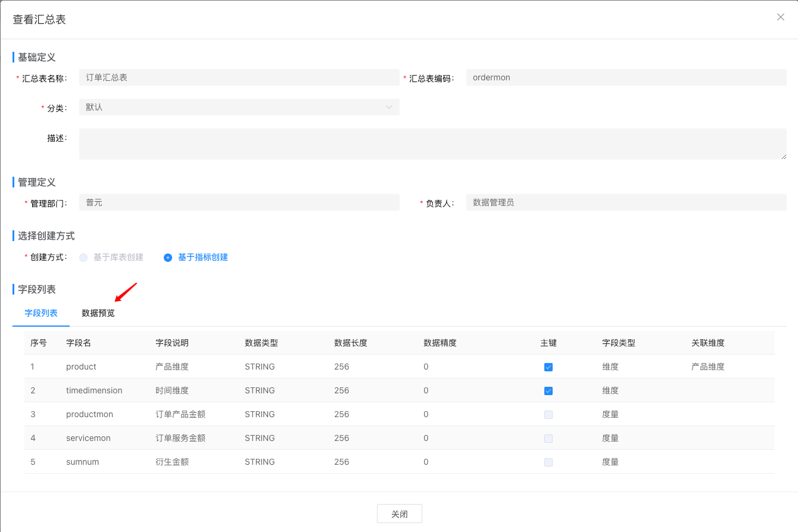
Task: Check primary key box for productmon row
Action: pos(548,415)
